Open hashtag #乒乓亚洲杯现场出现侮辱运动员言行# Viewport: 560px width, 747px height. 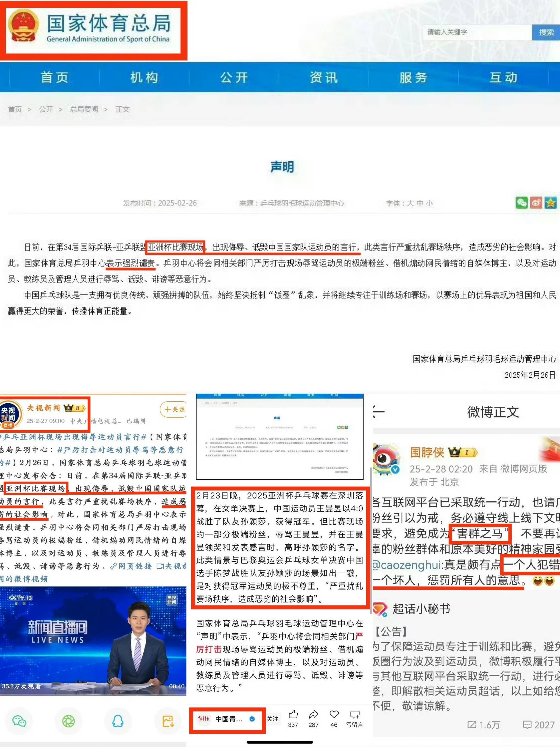click(x=73, y=437)
